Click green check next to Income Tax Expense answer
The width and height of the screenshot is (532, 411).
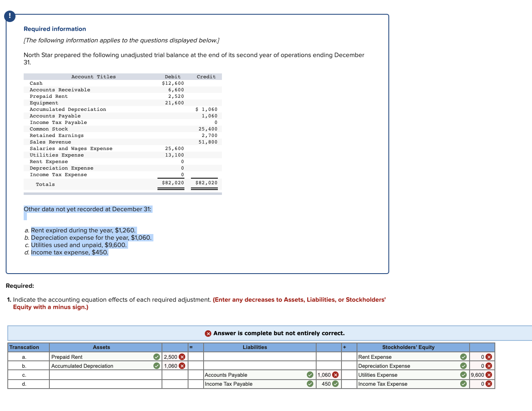pyautogui.click(x=463, y=384)
